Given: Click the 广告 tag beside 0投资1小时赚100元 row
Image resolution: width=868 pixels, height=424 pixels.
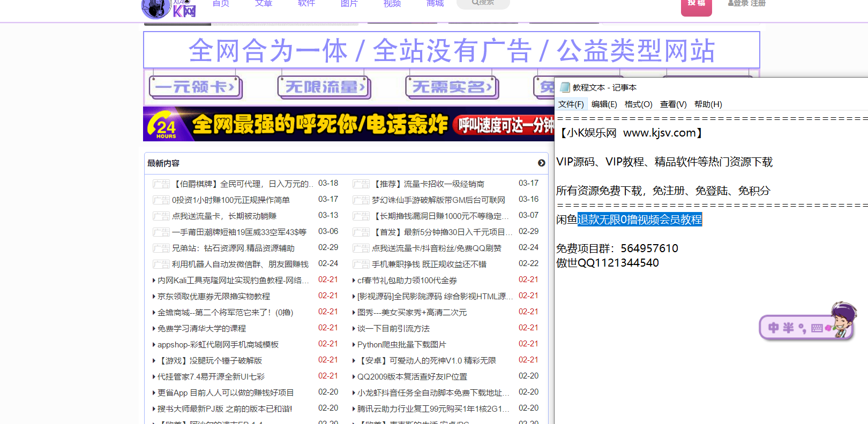Looking at the screenshot, I should 161,200.
